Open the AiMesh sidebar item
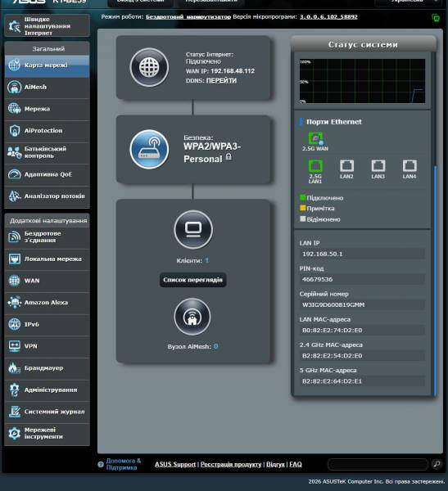The image size is (448, 491). (48, 87)
